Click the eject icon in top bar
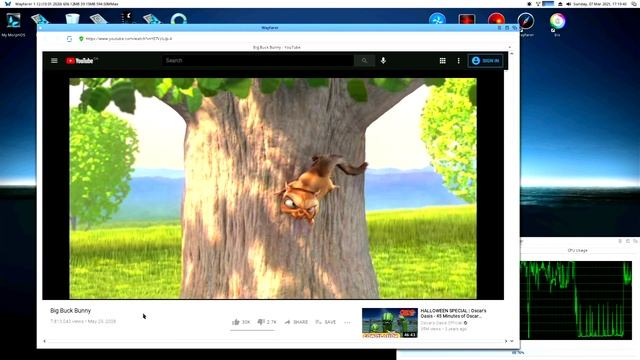 560,4
